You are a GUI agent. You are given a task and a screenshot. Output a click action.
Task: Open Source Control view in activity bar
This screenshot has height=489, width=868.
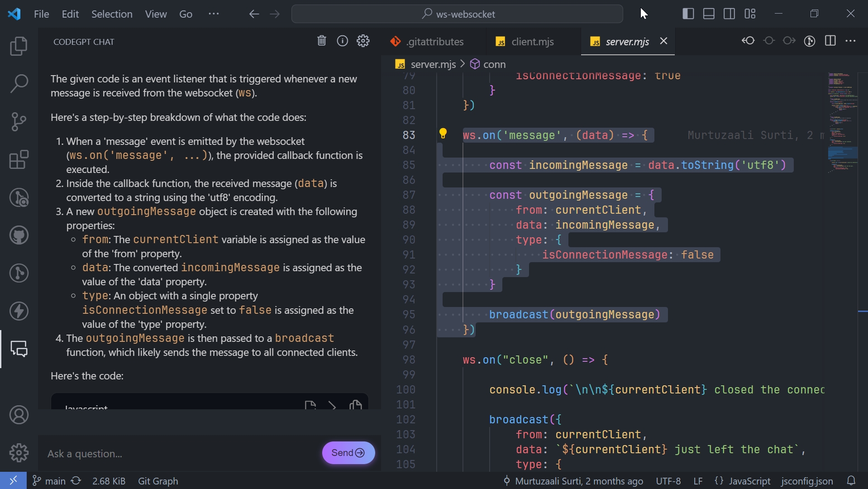(x=19, y=122)
